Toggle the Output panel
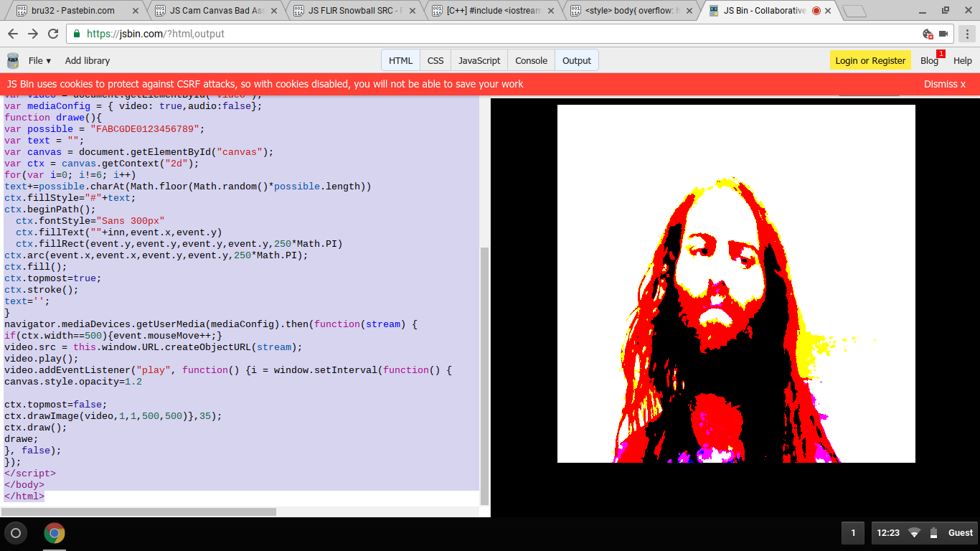The image size is (980, 551). [x=577, y=60]
